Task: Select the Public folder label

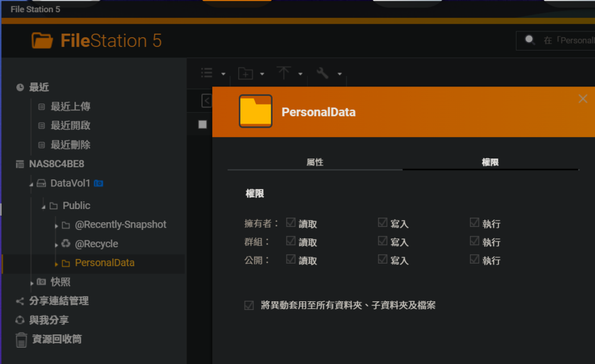Action: [x=76, y=206]
